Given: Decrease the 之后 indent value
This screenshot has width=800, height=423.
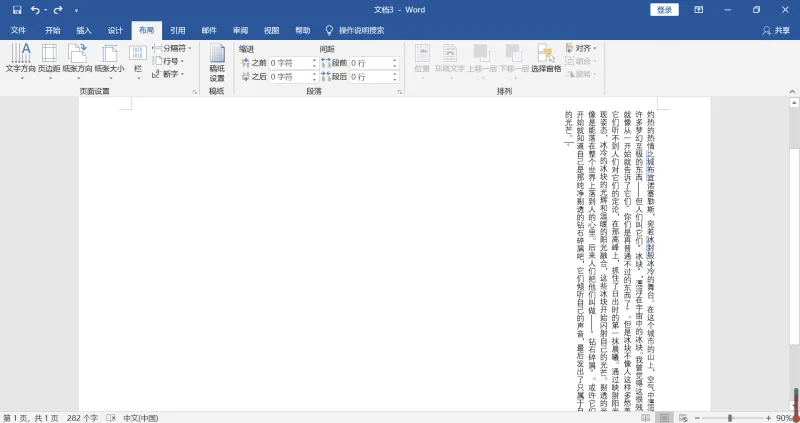Looking at the screenshot, I should point(314,80).
